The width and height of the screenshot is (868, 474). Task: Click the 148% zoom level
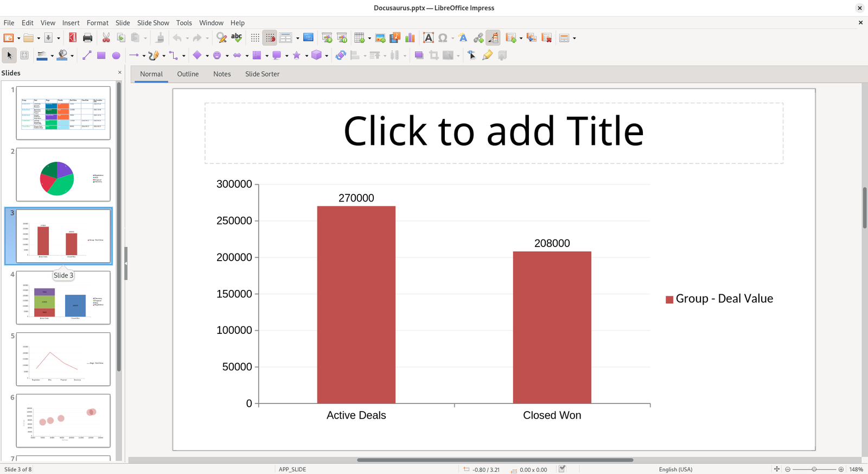coord(856,469)
